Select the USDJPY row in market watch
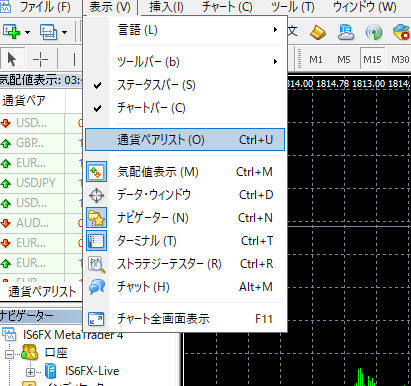This screenshot has height=386, width=411. point(41,183)
